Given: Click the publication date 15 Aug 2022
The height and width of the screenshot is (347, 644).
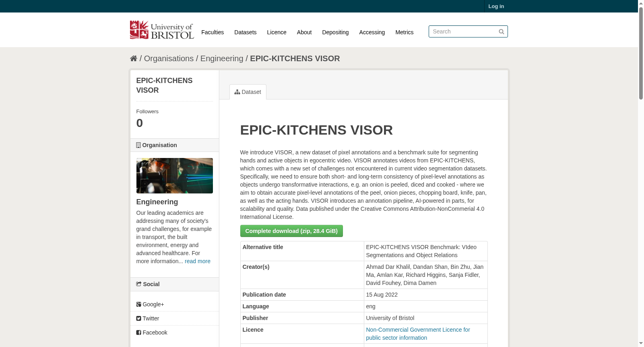Looking at the screenshot, I should point(382,295).
